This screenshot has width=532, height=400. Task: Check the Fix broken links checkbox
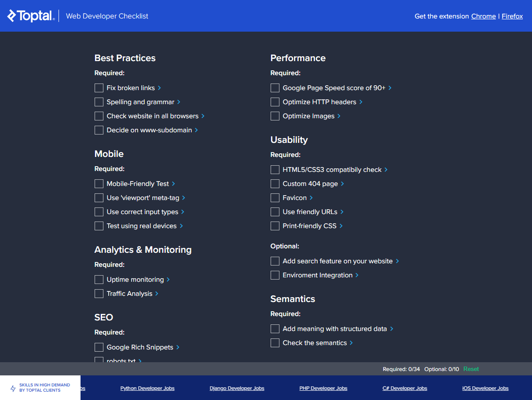(99, 88)
